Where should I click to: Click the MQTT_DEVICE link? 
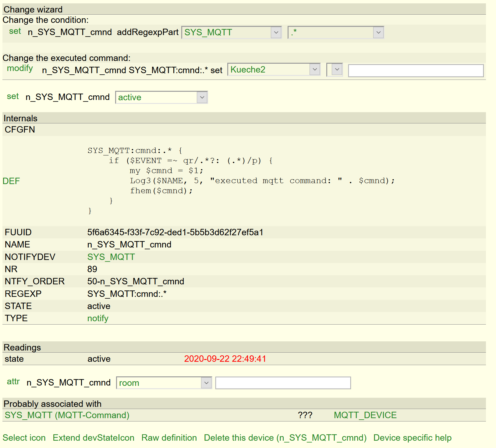click(365, 415)
